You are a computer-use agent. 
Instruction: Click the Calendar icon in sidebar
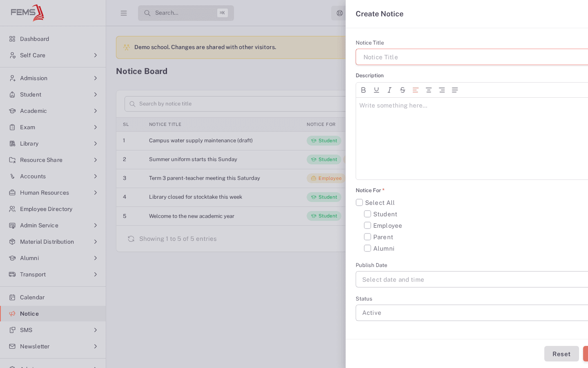pos(12,297)
